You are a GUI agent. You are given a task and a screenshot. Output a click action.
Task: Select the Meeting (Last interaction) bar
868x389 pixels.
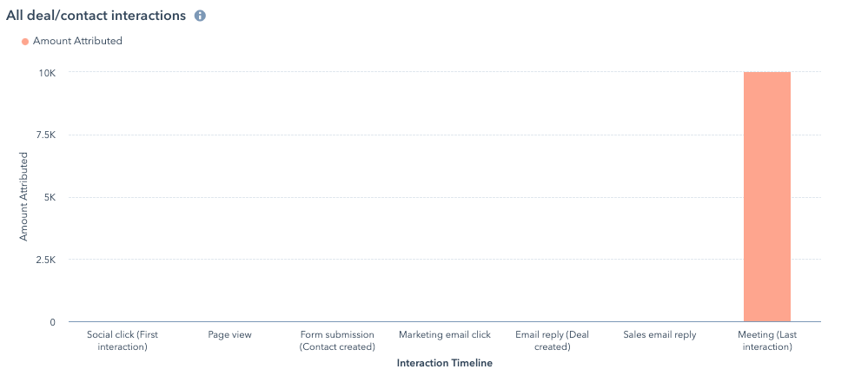[x=766, y=196]
